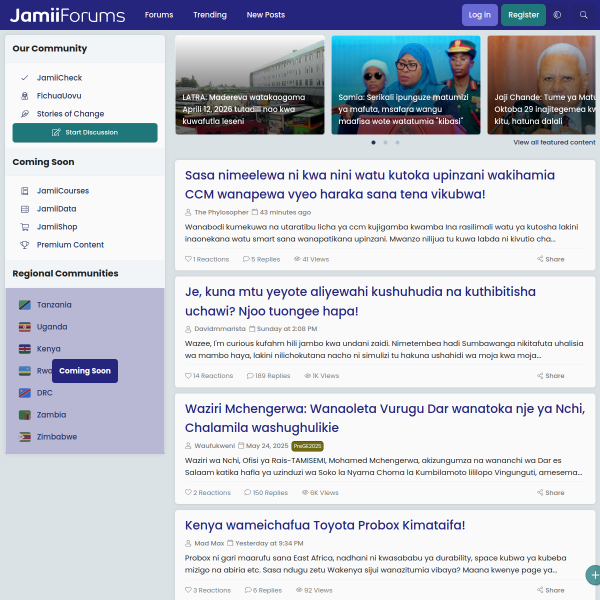Screen dimensions: 600x600
Task: Open the Jaji Chande featured thumbnail
Action: 541,85
